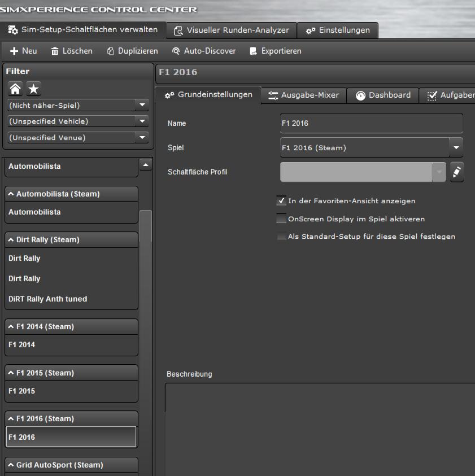Viewport: 475px width, 476px height.
Task: Collapse the Grid AutoSport (Steam) group
Action: [11, 465]
